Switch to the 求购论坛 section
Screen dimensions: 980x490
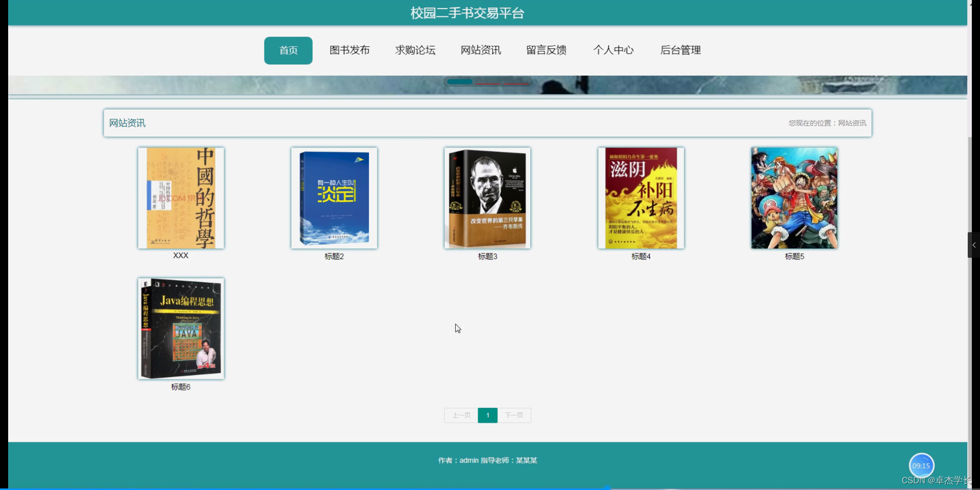(x=415, y=50)
